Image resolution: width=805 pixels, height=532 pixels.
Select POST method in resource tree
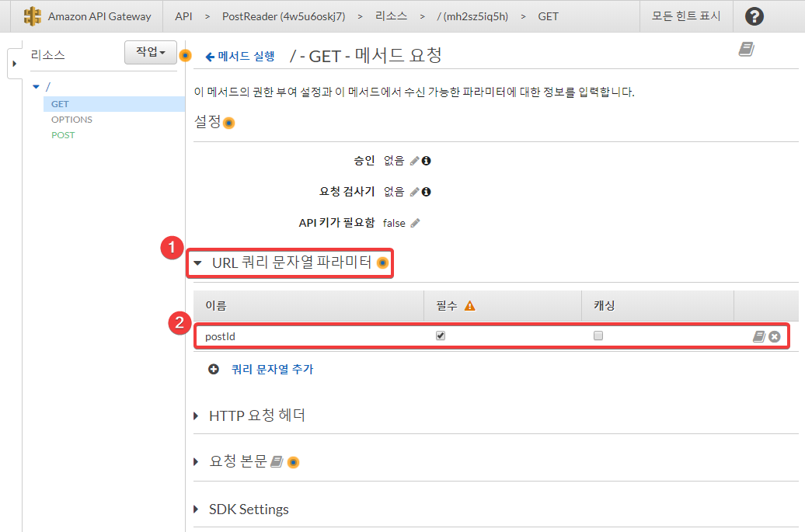pyautogui.click(x=63, y=135)
